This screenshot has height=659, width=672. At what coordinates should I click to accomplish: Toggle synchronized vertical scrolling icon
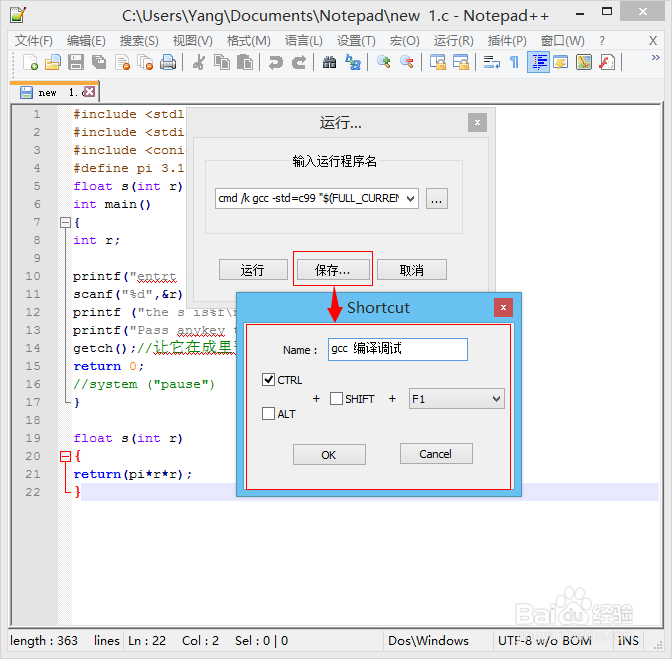tap(438, 63)
